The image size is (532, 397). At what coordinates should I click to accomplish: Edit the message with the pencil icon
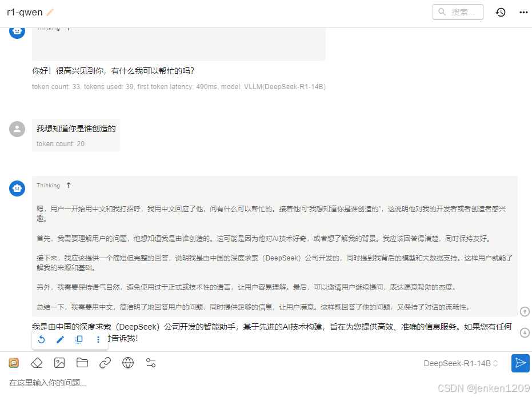(x=60, y=339)
